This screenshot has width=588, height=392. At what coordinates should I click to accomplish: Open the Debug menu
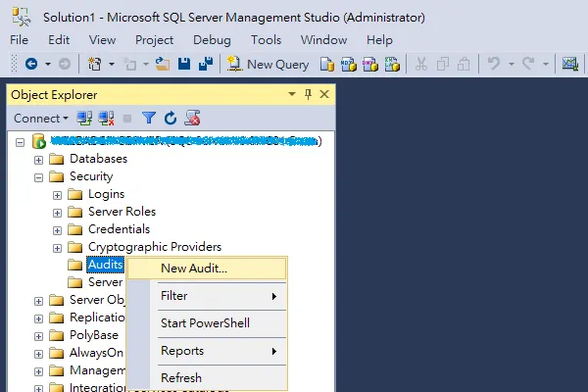pyautogui.click(x=212, y=40)
